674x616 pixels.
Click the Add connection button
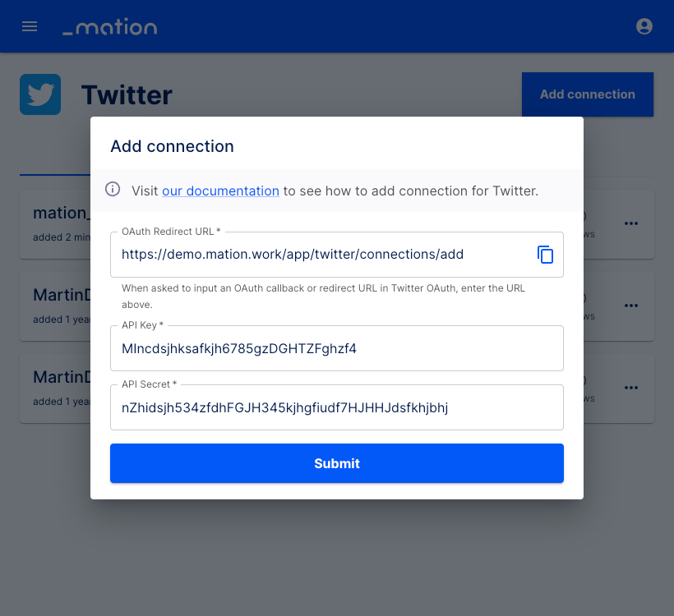tap(588, 94)
